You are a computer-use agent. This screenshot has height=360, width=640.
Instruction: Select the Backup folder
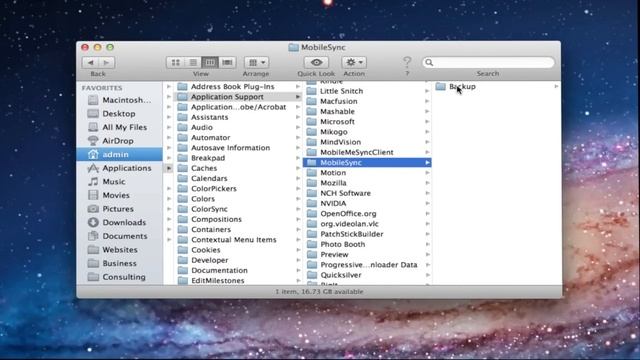point(496,87)
